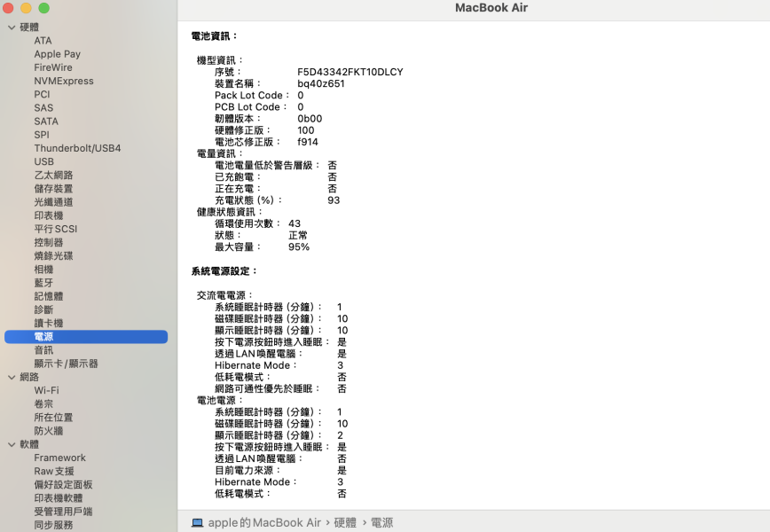Select 控制器 in the sidebar
This screenshot has height=532, width=770.
pos(49,242)
